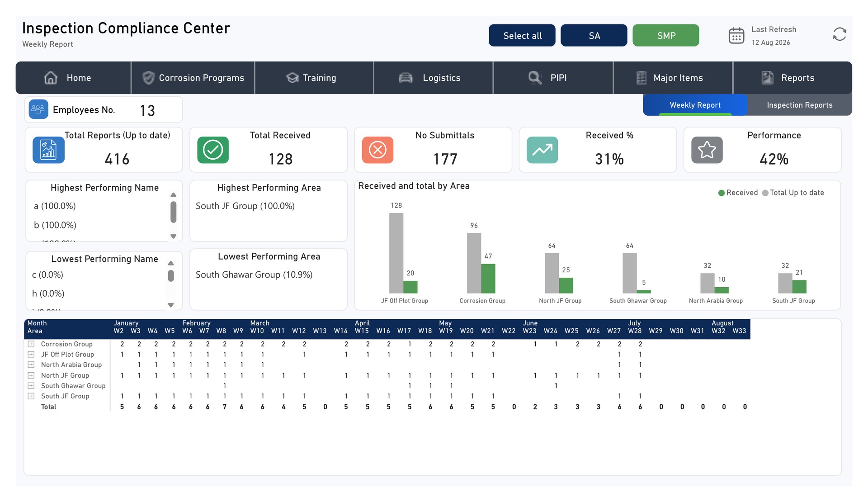Click the Employees No. people icon

click(x=38, y=109)
